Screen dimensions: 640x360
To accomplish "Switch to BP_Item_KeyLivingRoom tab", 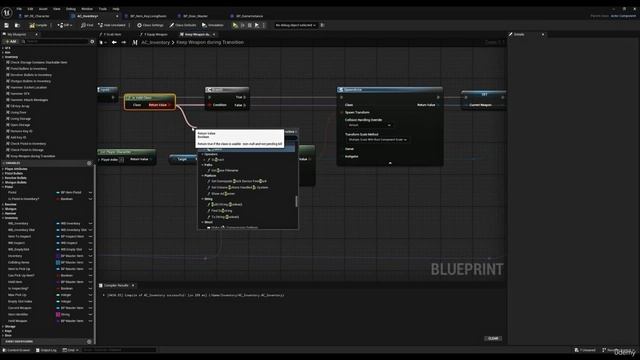I will click(148, 16).
